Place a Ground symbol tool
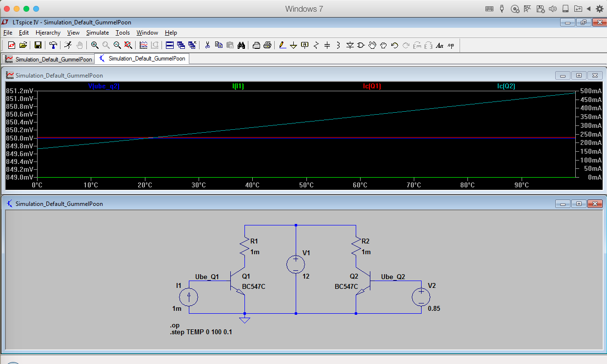This screenshot has width=607, height=364. pos(294,45)
